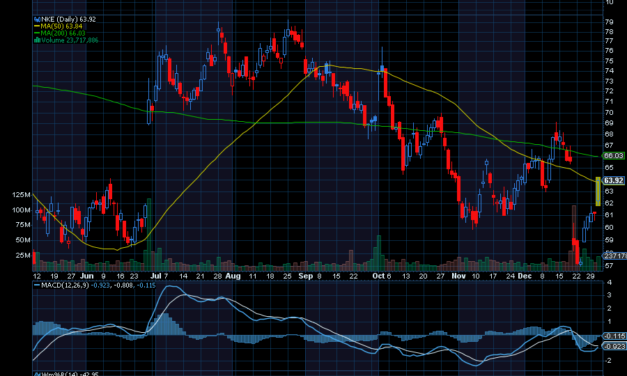Select the NKE (Daily) 63.92 legend label

click(68, 19)
